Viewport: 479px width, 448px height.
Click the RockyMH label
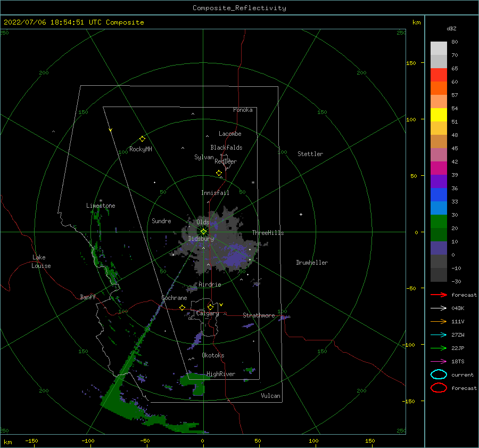click(x=141, y=149)
